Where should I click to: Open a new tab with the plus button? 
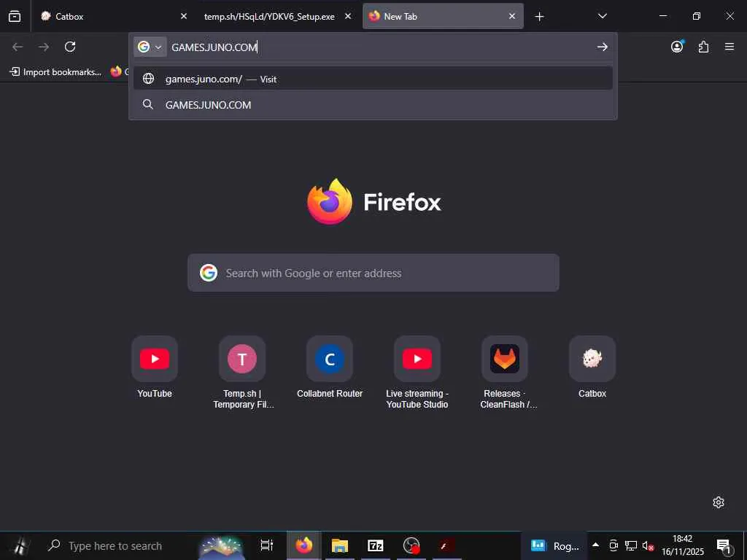pyautogui.click(x=539, y=17)
